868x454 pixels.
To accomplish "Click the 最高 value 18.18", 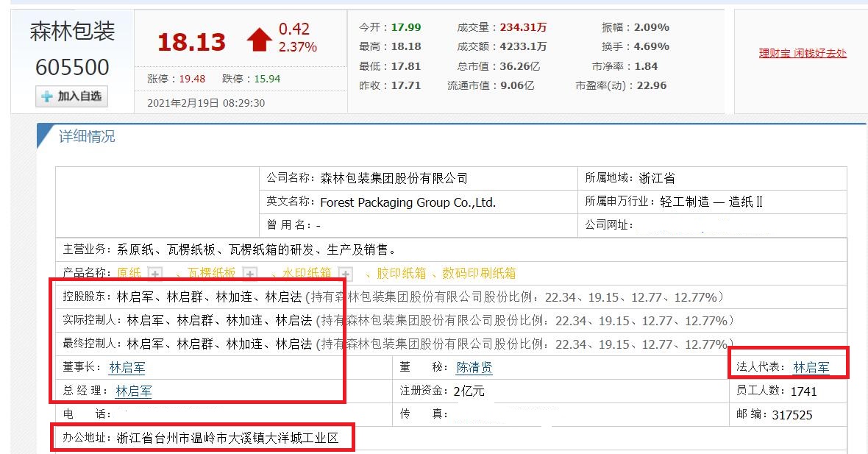I will point(406,46).
